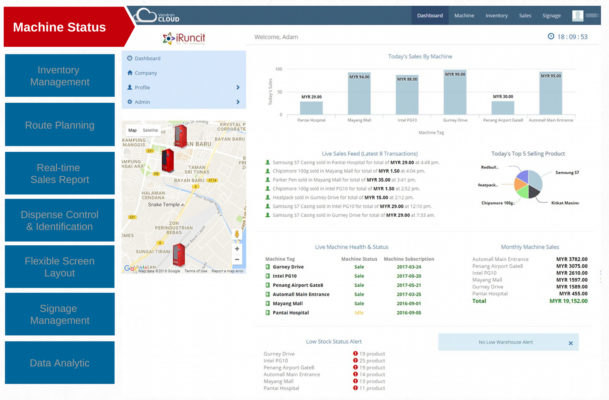This screenshot has height=400, width=609.
Task: Click the iRuncit logo
Action: click(x=184, y=38)
